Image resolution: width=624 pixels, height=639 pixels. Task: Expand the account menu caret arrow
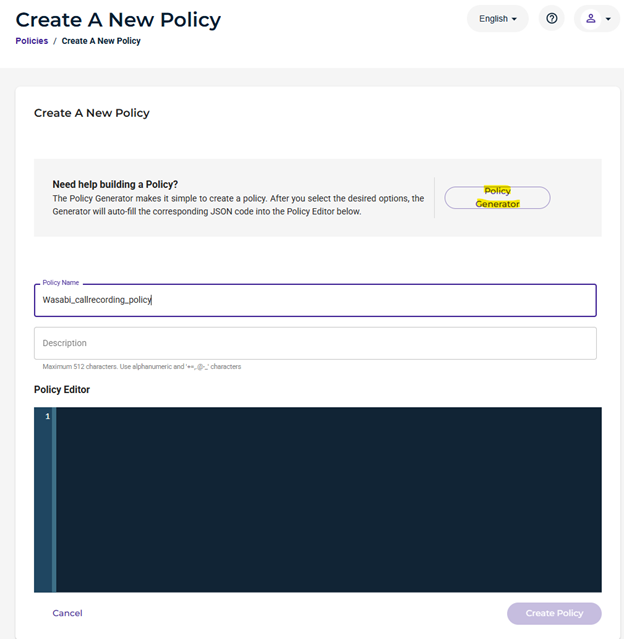point(608,19)
